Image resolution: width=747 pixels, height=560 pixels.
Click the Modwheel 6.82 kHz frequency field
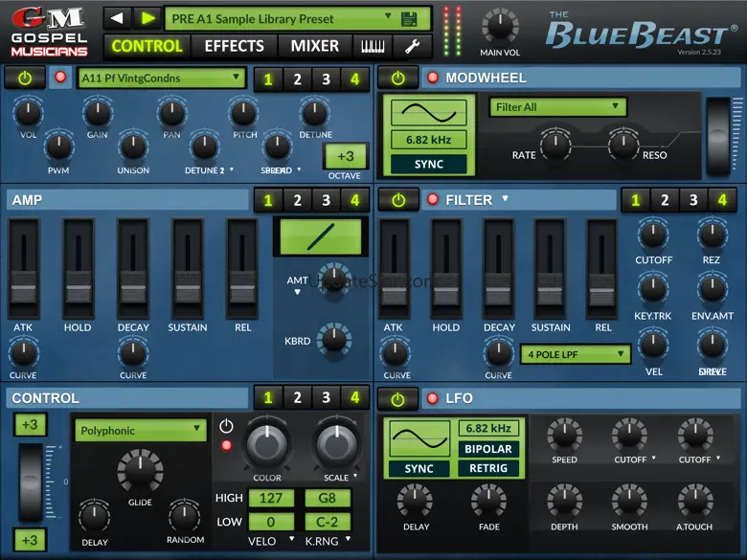[x=429, y=140]
